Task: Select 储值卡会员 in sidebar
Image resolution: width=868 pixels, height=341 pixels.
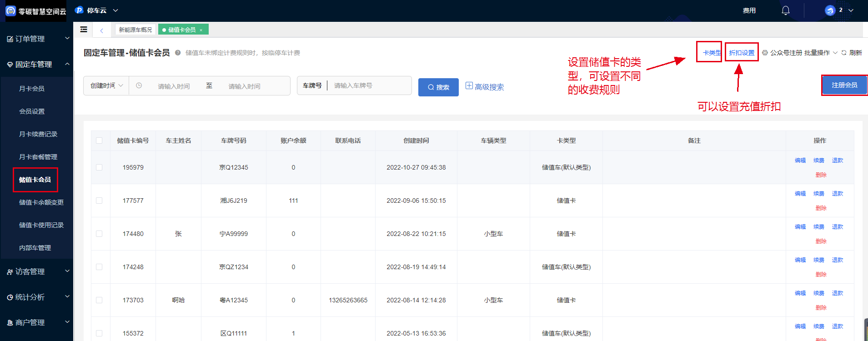Action: point(35,180)
